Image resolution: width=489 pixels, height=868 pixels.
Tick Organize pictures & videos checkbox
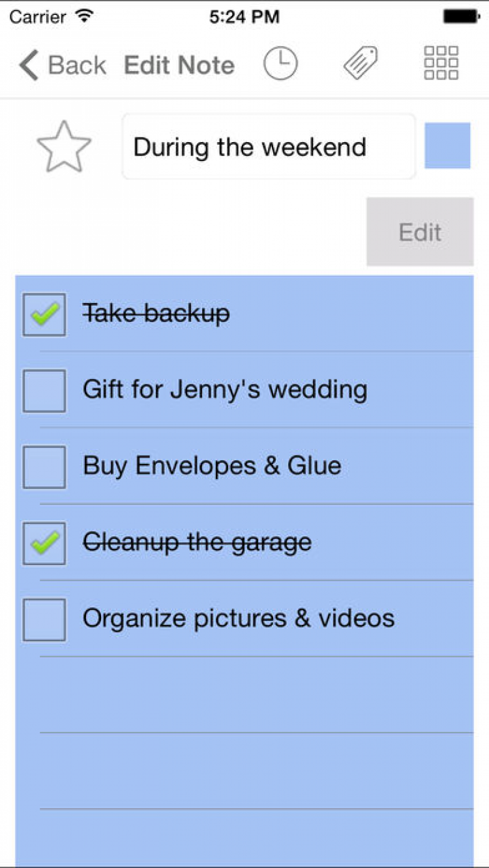pyautogui.click(x=44, y=620)
